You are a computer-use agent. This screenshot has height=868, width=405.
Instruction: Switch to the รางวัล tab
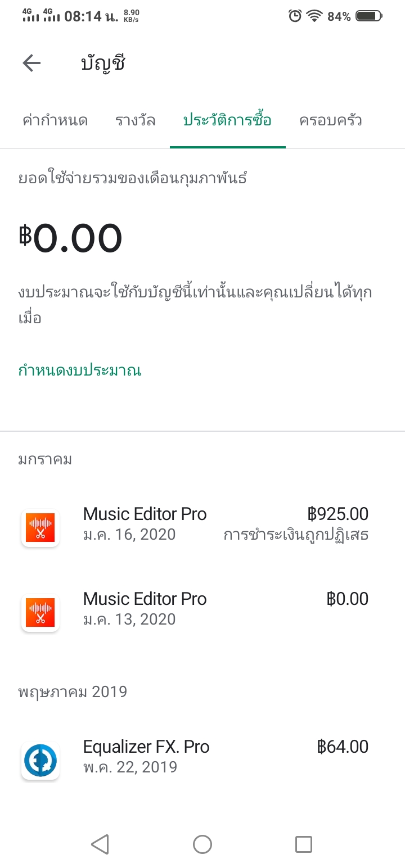(136, 120)
